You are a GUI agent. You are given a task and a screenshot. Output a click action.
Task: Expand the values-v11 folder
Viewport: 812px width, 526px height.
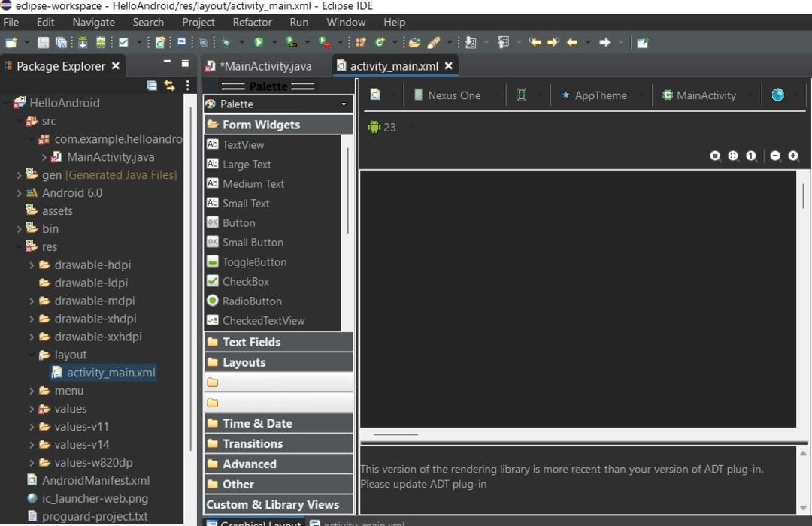pyautogui.click(x=31, y=427)
